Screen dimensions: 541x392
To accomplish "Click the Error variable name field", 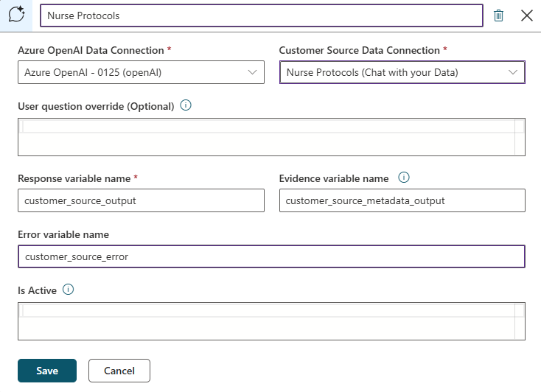I will (271, 256).
